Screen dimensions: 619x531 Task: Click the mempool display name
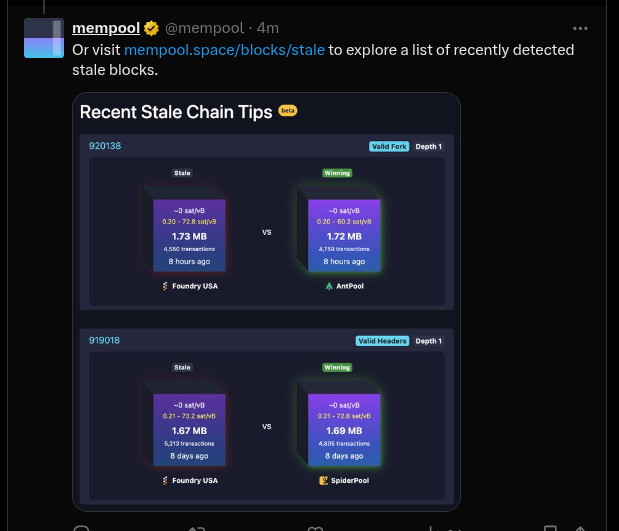pos(105,28)
